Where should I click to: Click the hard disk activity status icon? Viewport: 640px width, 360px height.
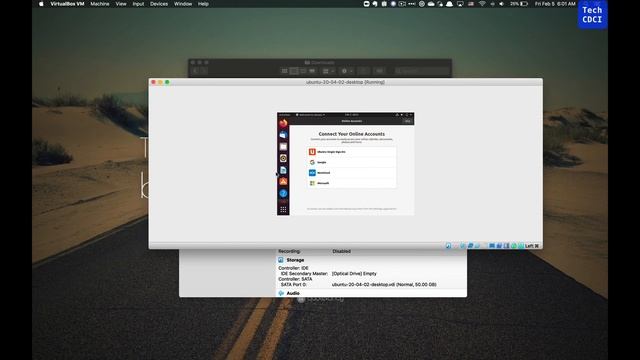tap(448, 246)
